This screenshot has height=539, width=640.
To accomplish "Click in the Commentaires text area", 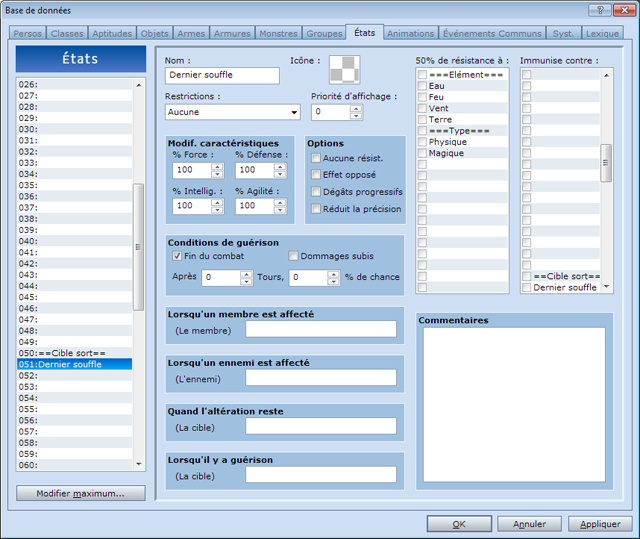I will [x=514, y=405].
